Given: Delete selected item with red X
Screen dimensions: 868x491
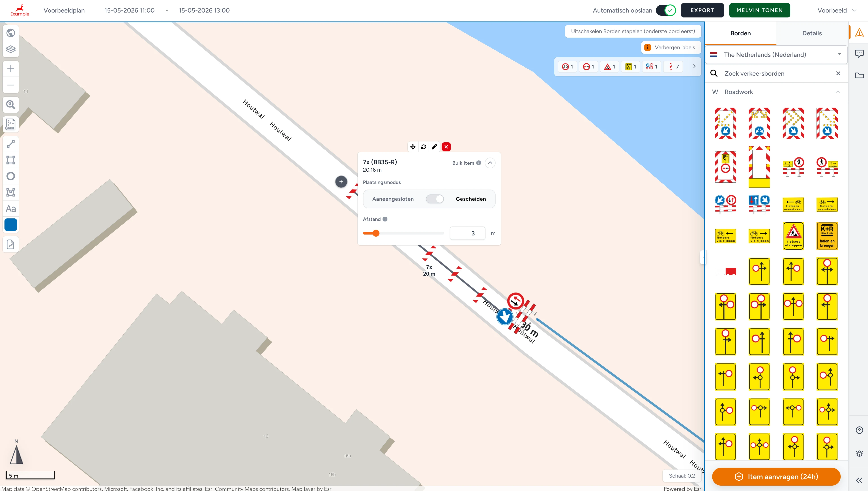Looking at the screenshot, I should click(446, 147).
